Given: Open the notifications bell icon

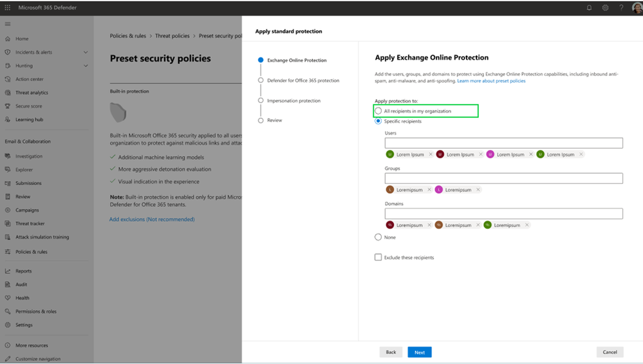Looking at the screenshot, I should 590,7.
